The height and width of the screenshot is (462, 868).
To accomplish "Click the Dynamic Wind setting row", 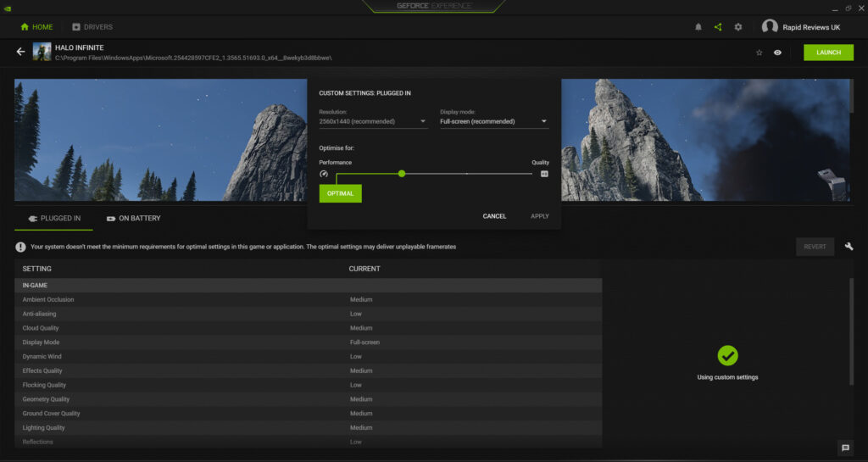I will point(309,356).
